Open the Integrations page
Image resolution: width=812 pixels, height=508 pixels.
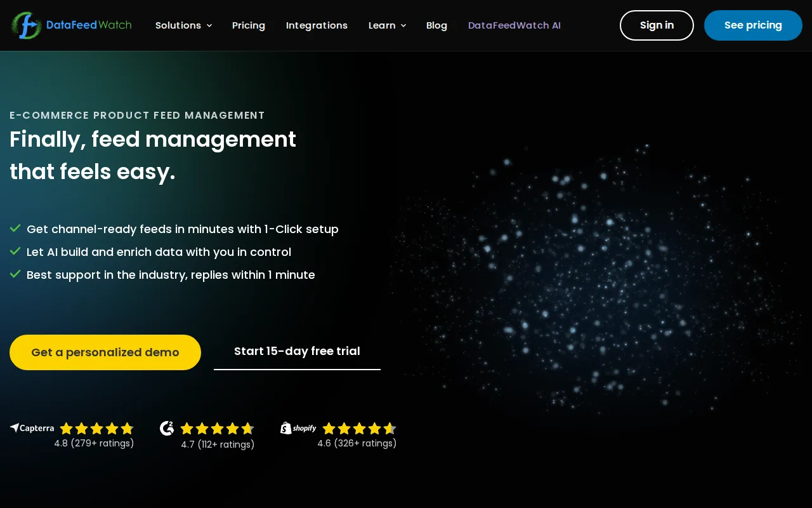coord(317,25)
